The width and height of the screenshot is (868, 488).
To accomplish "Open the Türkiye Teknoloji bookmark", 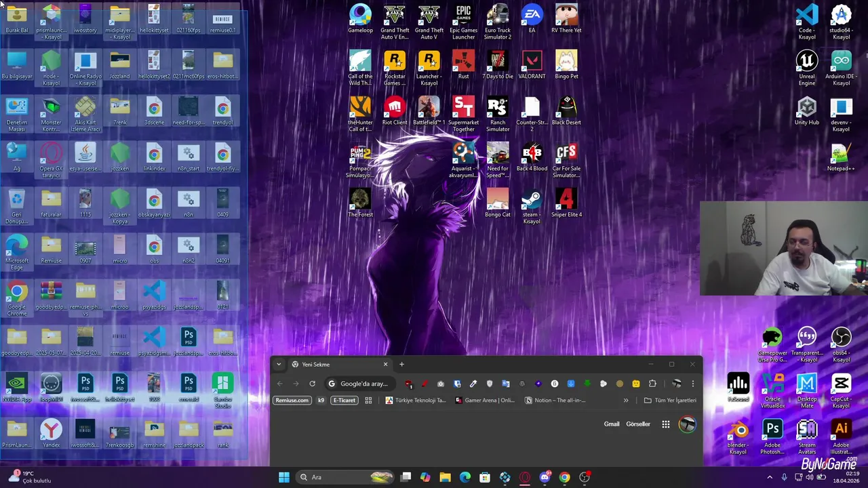I will tap(415, 400).
